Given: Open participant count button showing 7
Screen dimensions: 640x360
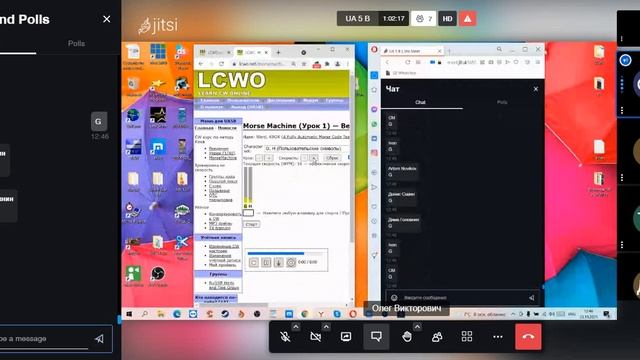Looking at the screenshot, I should click(x=424, y=19).
